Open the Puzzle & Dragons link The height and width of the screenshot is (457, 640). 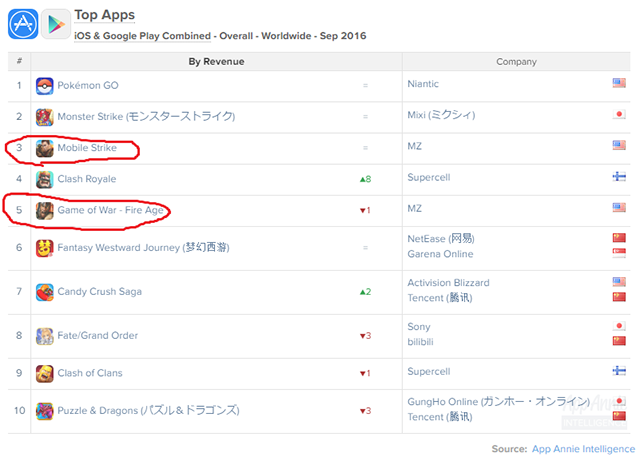(149, 410)
